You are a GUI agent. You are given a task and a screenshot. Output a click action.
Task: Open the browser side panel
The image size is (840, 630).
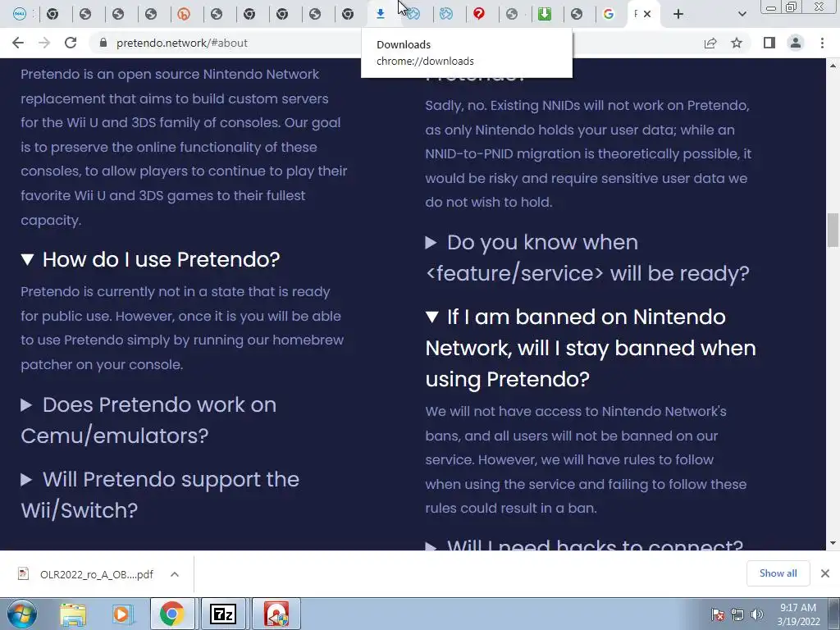coord(769,43)
